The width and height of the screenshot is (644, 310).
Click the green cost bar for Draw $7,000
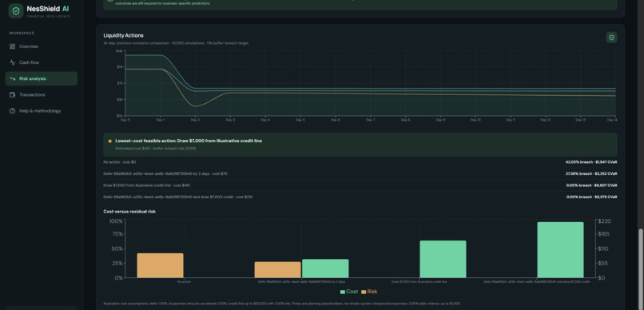(x=443, y=259)
